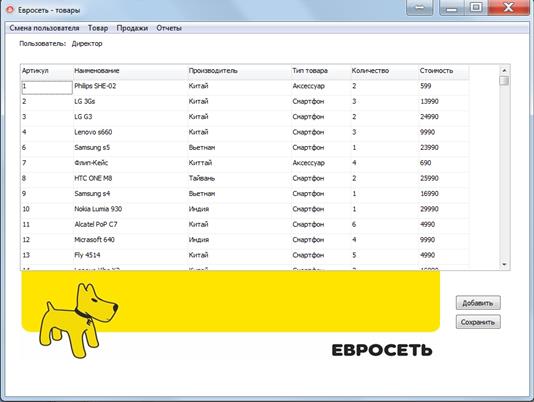The height and width of the screenshot is (402, 534).
Task: Click Аксессуар in the Флип-Кейс row
Action: (321, 163)
